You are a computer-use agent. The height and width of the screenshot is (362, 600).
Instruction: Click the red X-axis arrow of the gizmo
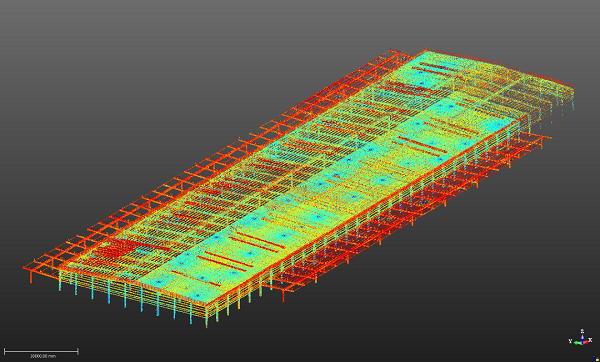click(x=586, y=342)
